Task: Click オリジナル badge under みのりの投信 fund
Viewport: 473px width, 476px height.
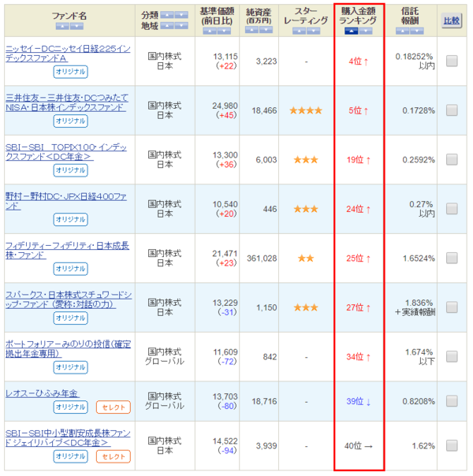Action: tap(71, 367)
